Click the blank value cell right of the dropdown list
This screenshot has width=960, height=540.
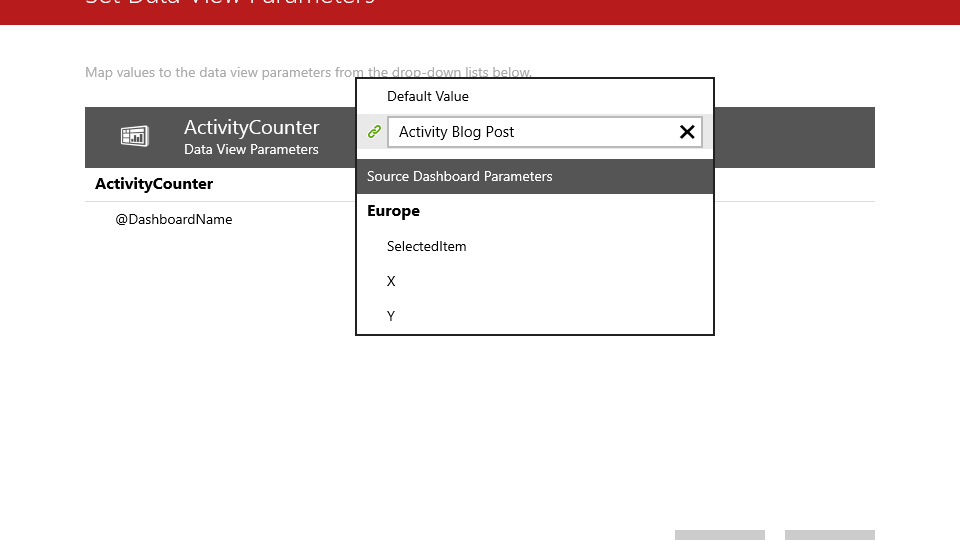(x=794, y=219)
